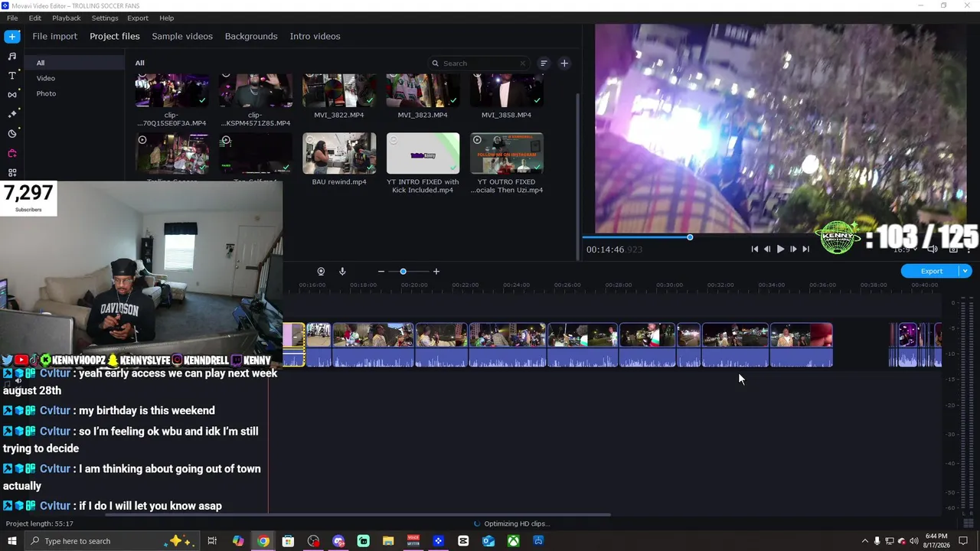Switch to the Intro videos tab
This screenshot has height=551, width=980.
(315, 36)
